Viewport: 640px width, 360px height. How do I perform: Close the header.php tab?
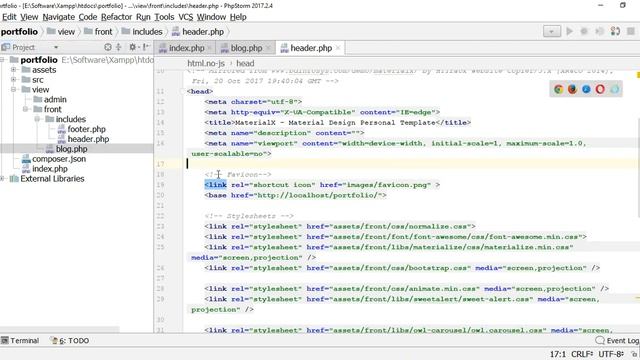338,48
